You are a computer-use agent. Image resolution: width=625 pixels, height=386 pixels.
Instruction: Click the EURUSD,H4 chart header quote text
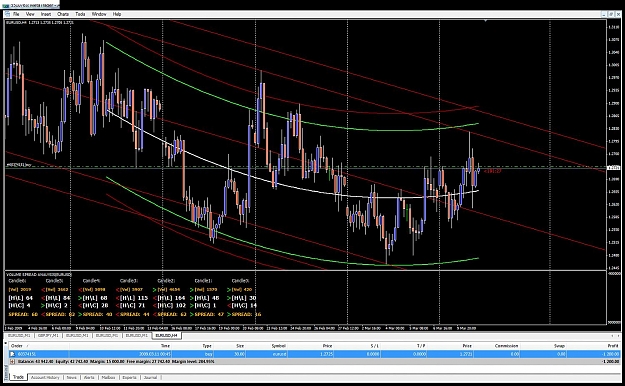click(x=40, y=22)
